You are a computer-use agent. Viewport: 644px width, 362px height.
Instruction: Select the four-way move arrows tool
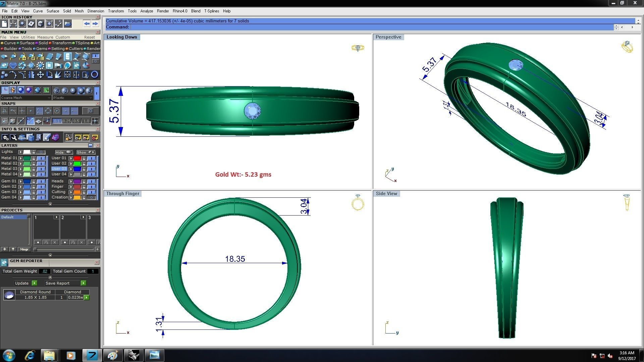coord(40,74)
